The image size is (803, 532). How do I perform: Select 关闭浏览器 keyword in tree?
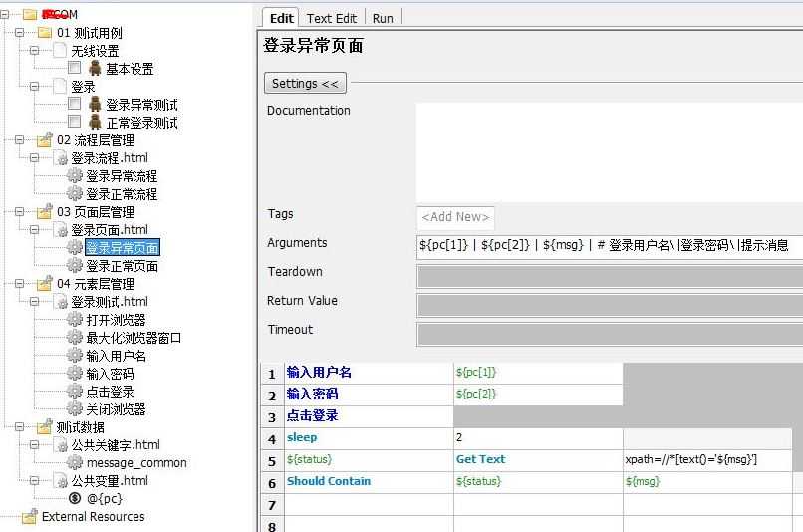pos(116,409)
